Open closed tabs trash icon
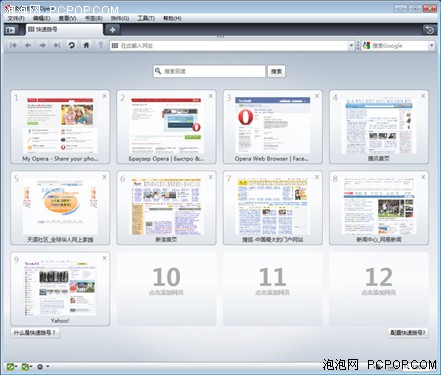Screen dimensions: 441x375 point(429,30)
